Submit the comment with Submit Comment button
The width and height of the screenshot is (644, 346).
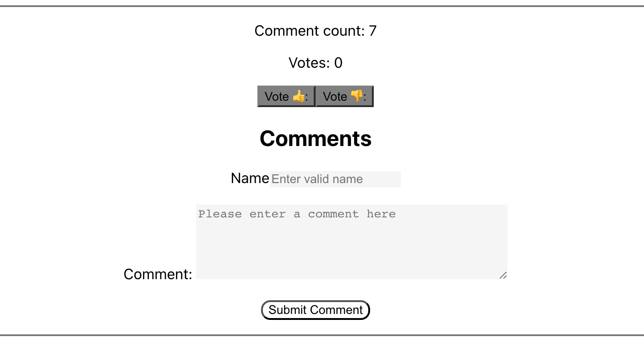pyautogui.click(x=316, y=310)
